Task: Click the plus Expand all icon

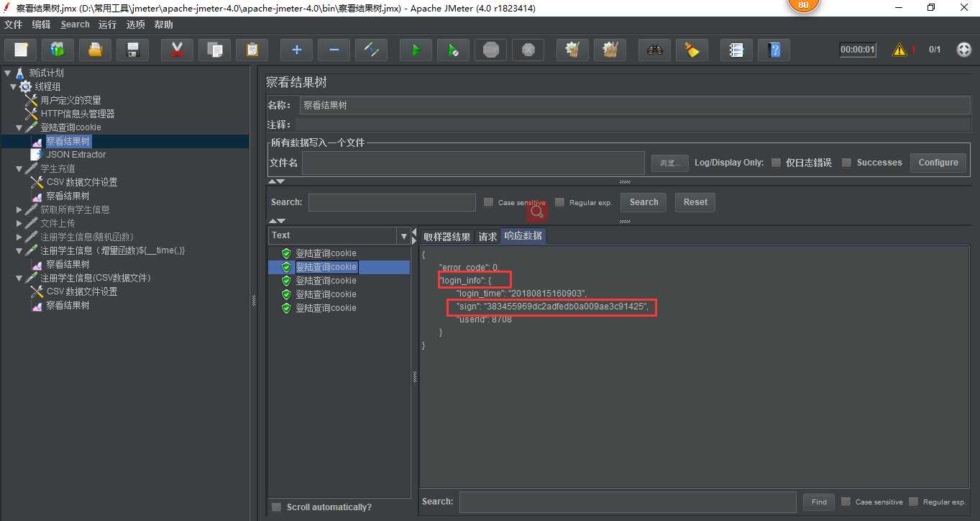Action: click(296, 50)
